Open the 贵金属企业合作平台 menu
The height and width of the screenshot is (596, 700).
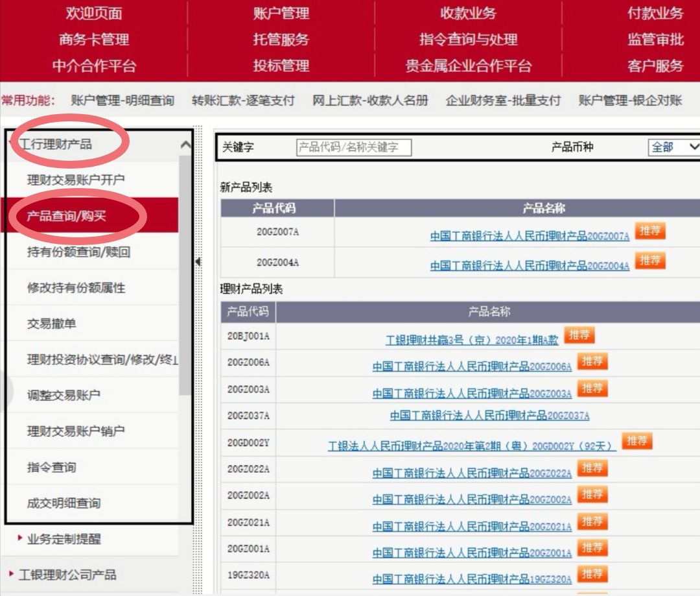tap(468, 66)
